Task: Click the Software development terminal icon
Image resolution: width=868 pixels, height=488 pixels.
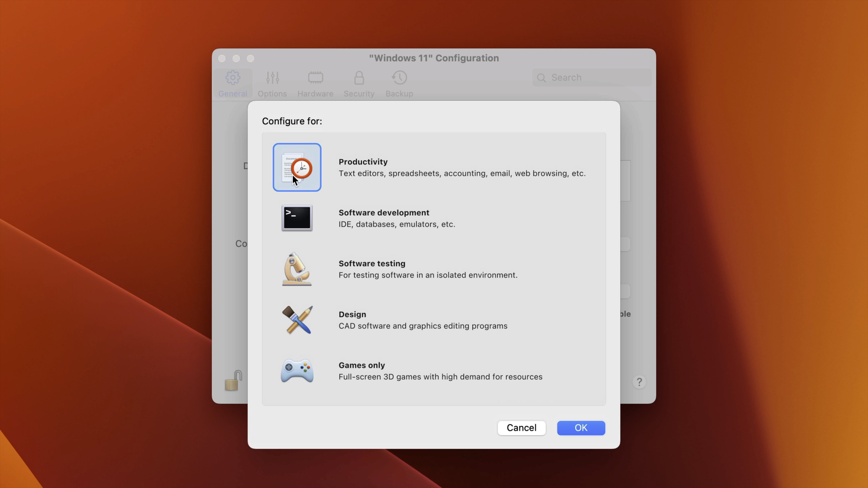Action: [297, 218]
